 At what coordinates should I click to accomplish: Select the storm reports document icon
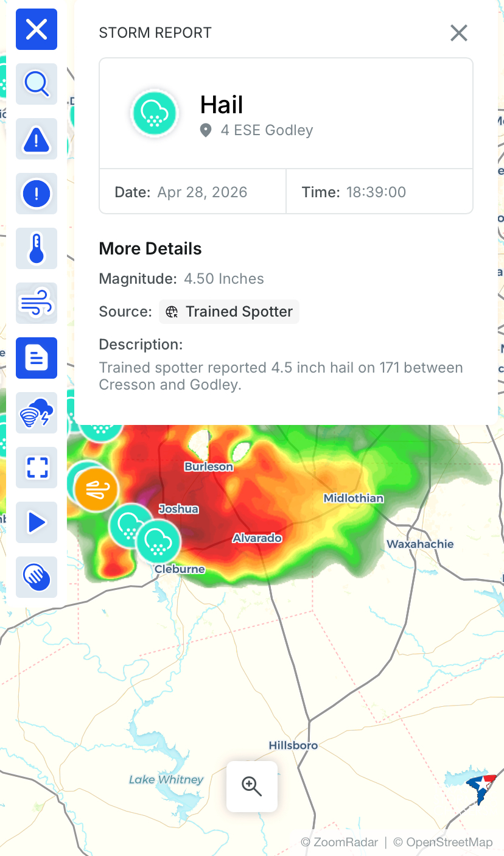pyautogui.click(x=37, y=358)
